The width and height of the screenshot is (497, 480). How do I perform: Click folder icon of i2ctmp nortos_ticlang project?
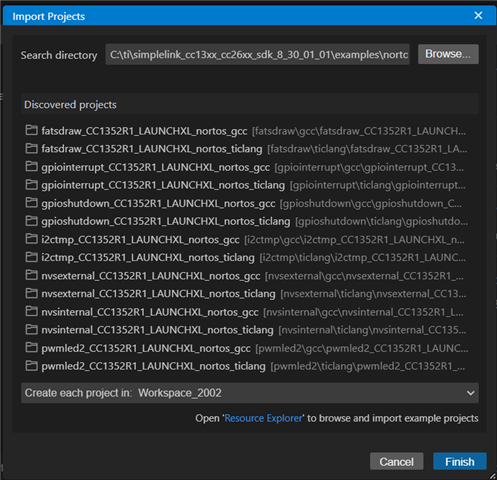pyautogui.click(x=31, y=257)
